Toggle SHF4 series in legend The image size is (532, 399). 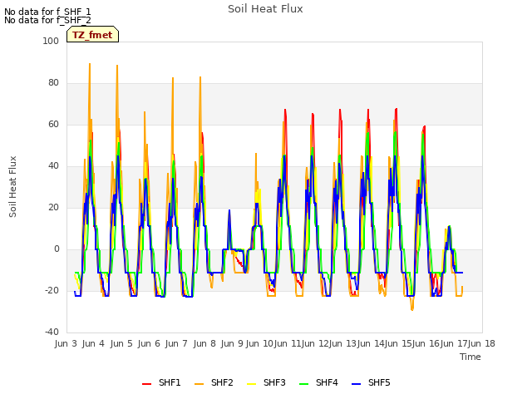318,382
